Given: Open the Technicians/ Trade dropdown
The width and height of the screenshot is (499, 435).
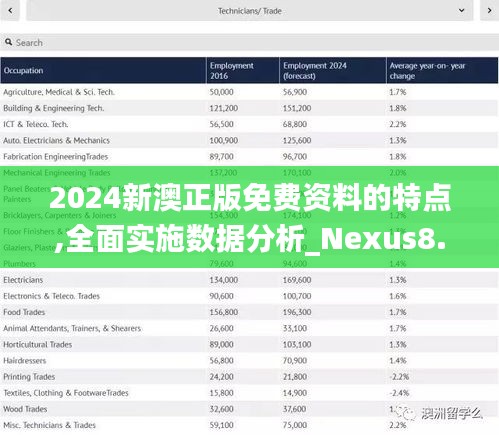Looking at the screenshot, I should (250, 11).
